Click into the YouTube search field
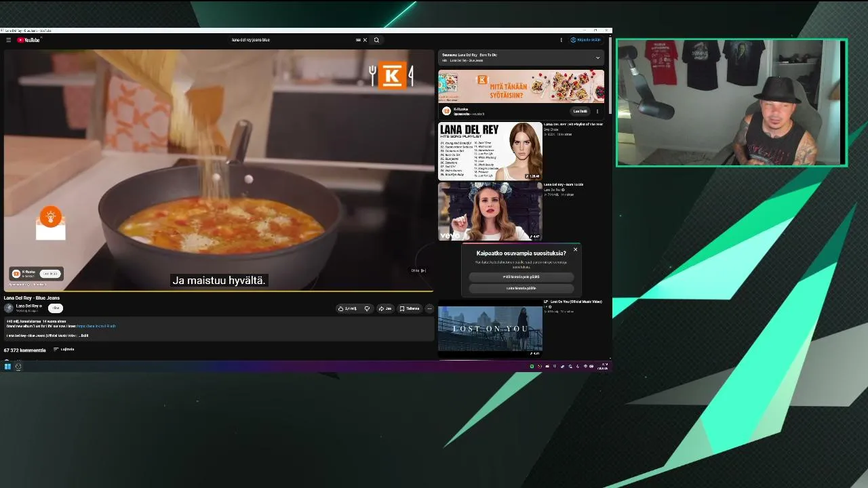The height and width of the screenshot is (488, 868). point(293,40)
